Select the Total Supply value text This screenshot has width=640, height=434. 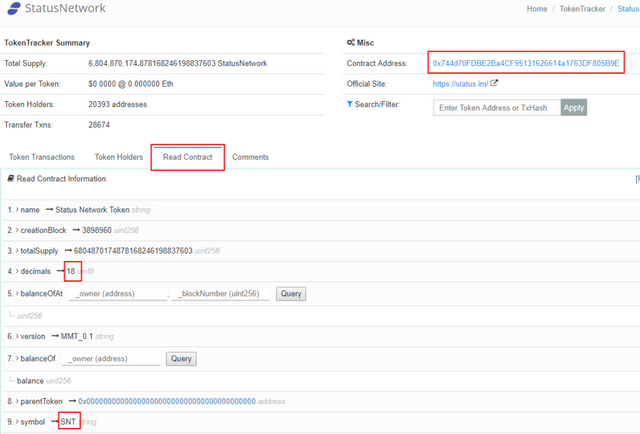point(178,63)
